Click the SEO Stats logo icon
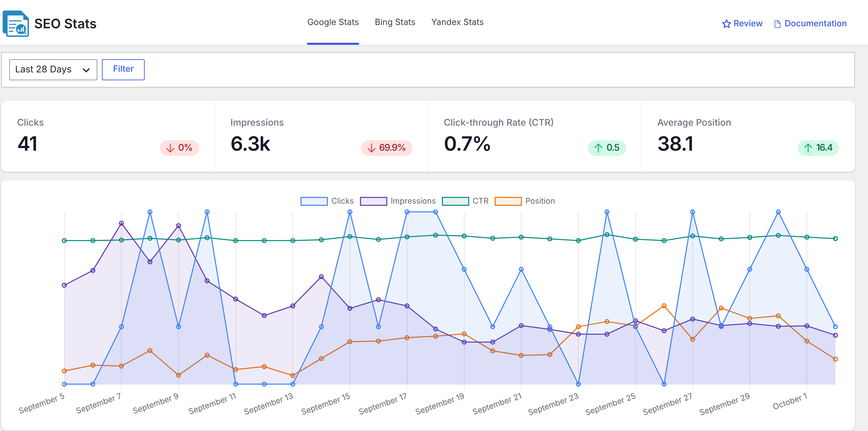This screenshot has height=431, width=868. 16,24
